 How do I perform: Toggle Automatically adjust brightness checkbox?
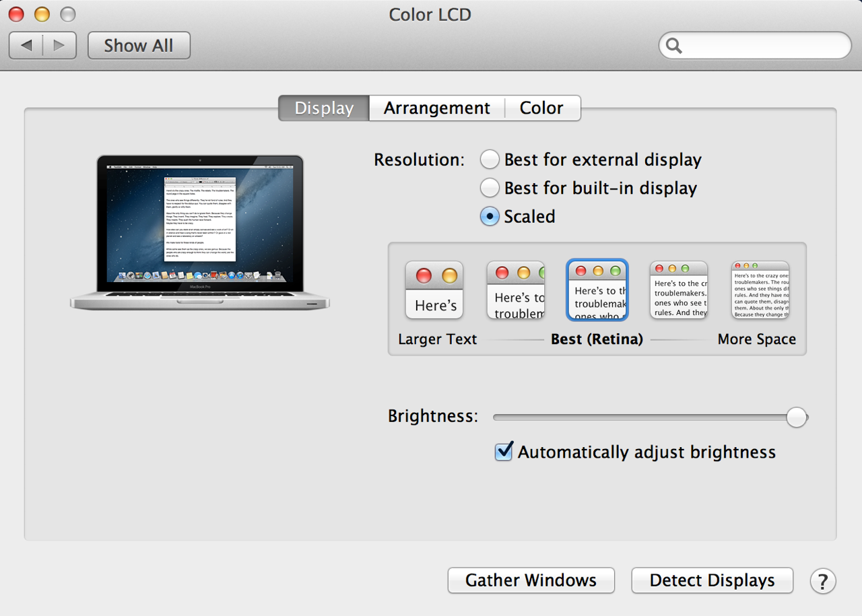click(x=504, y=451)
